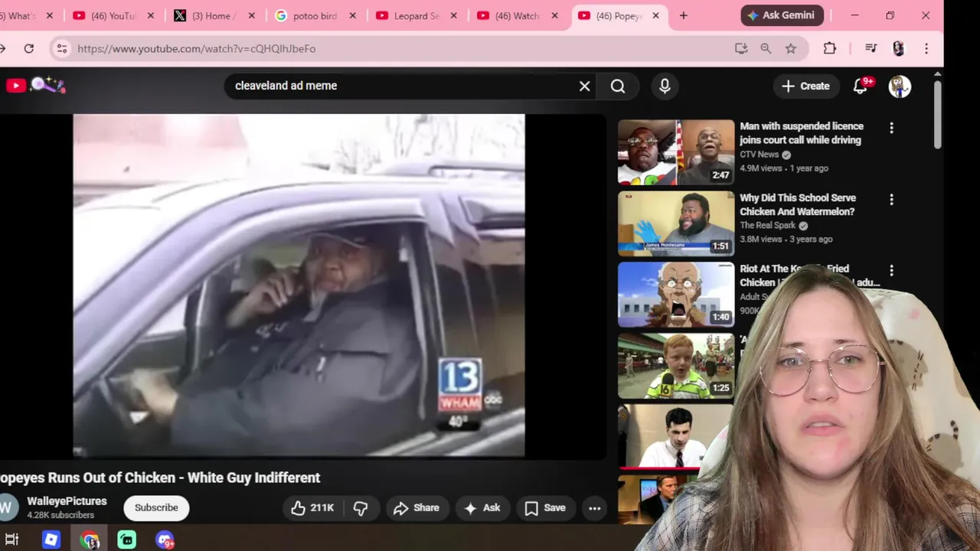Open a new browser tab
The image size is (980, 551).
pyautogui.click(x=684, y=15)
